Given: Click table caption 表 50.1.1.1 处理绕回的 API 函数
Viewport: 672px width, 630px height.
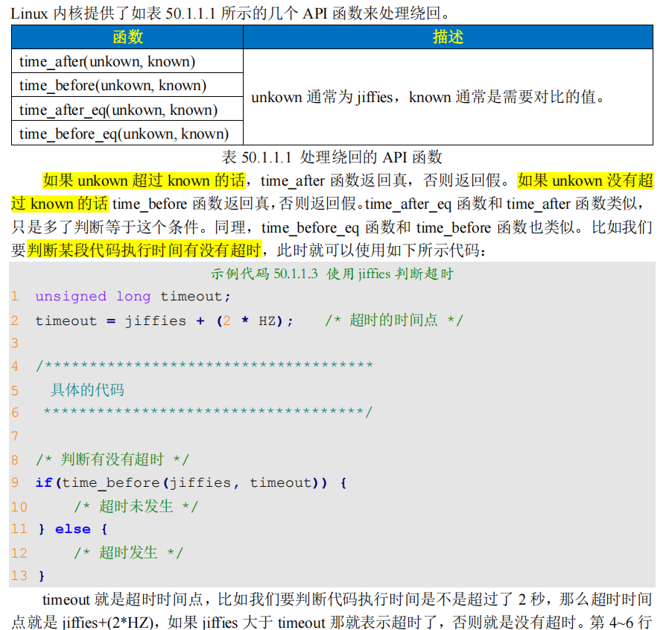Looking at the screenshot, I should (332, 157).
